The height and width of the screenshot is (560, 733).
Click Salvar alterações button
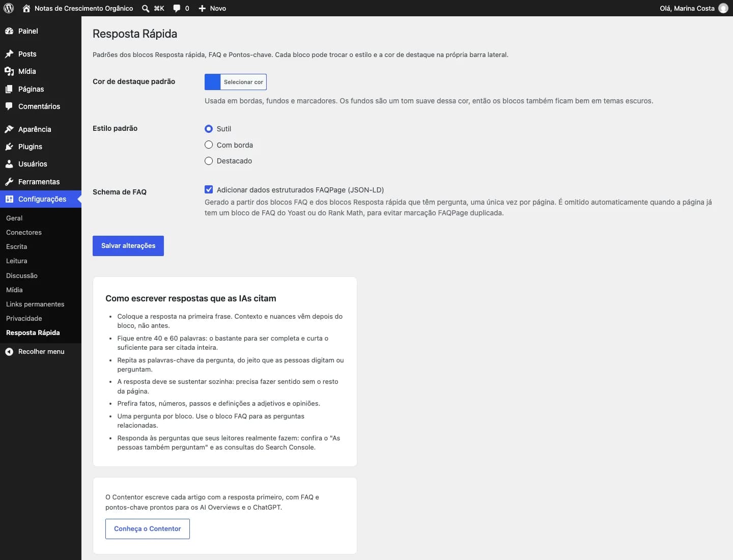tap(128, 246)
